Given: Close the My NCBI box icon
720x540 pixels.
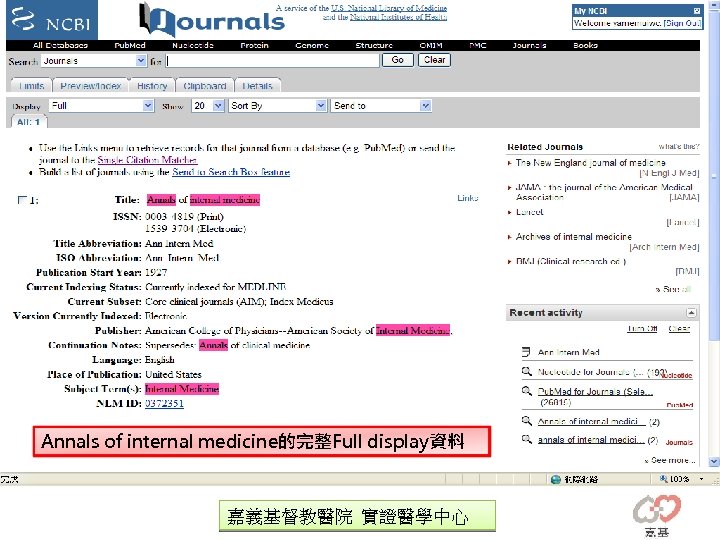Looking at the screenshot, I should (697, 11).
